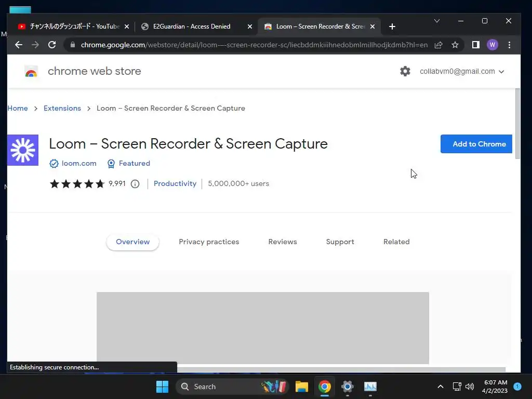Open the Chrome profile avatar W
Viewport: 532px width, 399px height.
pyautogui.click(x=493, y=45)
